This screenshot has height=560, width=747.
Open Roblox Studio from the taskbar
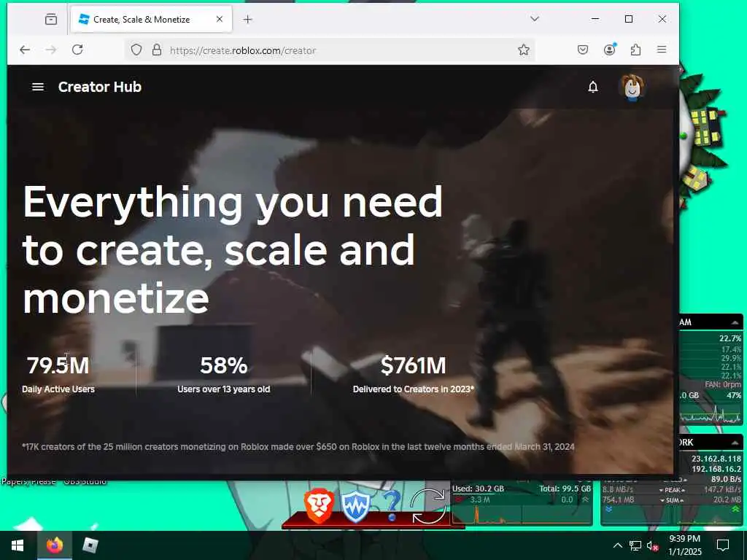[90, 545]
